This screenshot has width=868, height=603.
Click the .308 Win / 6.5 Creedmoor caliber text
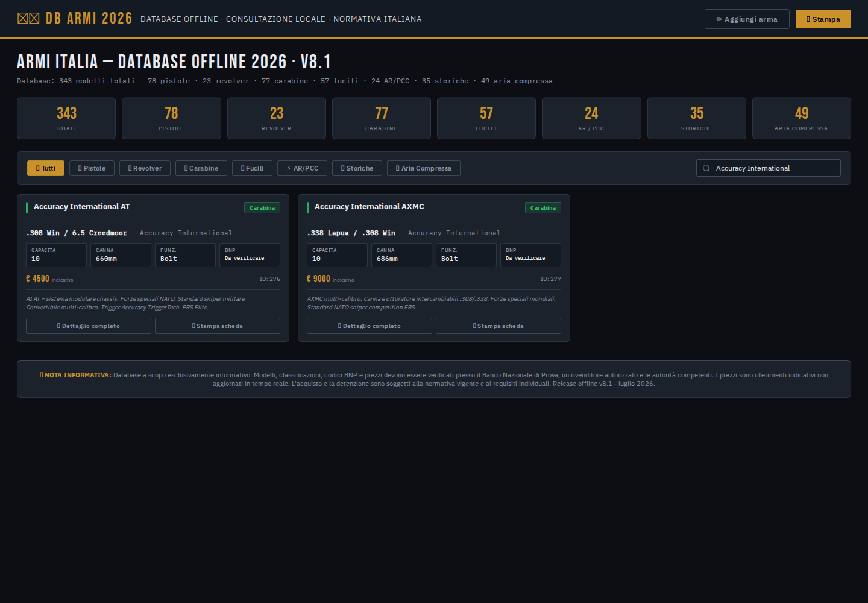tap(77, 233)
